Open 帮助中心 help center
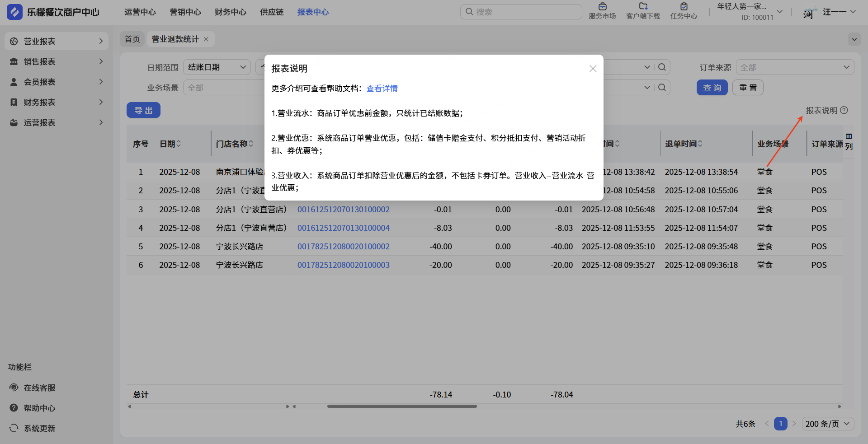The height and width of the screenshot is (444, 868). pos(39,408)
